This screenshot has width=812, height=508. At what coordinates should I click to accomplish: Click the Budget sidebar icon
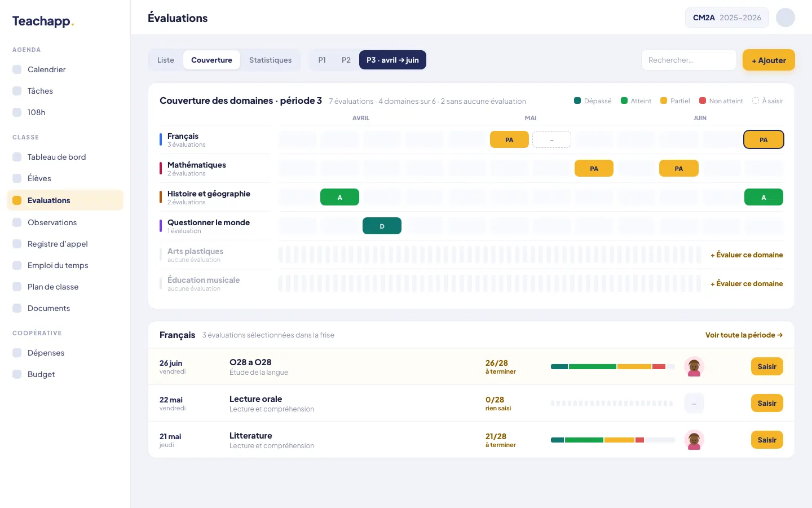[17, 374]
